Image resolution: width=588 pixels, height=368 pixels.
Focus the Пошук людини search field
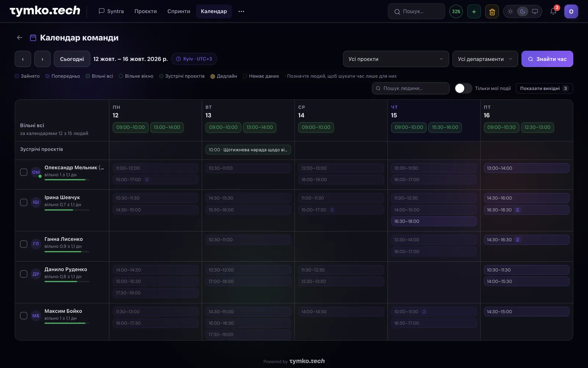tap(410, 88)
